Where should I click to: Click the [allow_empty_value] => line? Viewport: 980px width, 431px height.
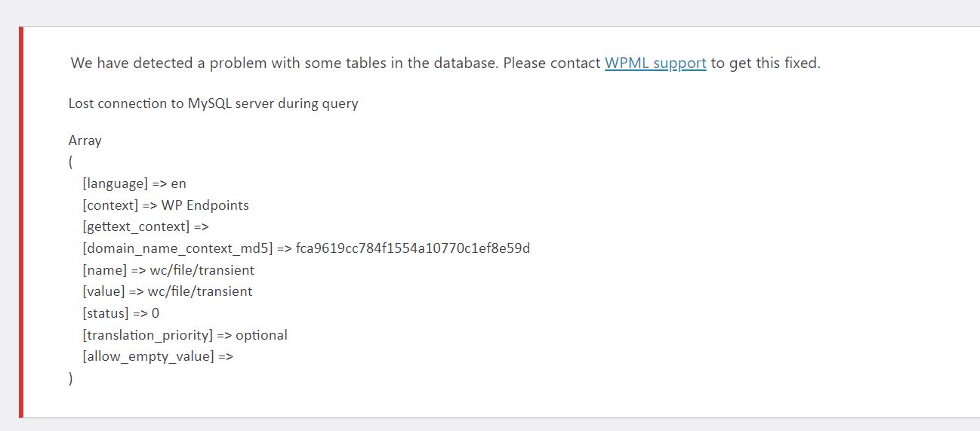tap(158, 356)
